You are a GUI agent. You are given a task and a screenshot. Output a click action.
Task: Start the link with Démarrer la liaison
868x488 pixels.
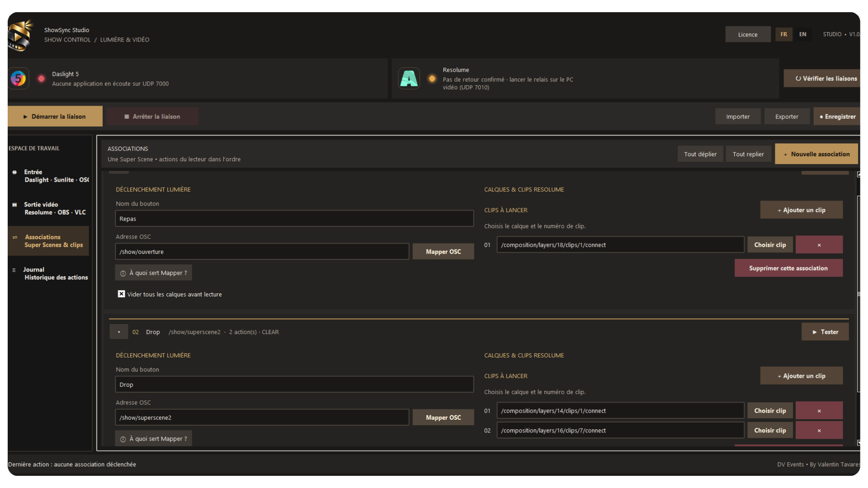click(x=55, y=117)
